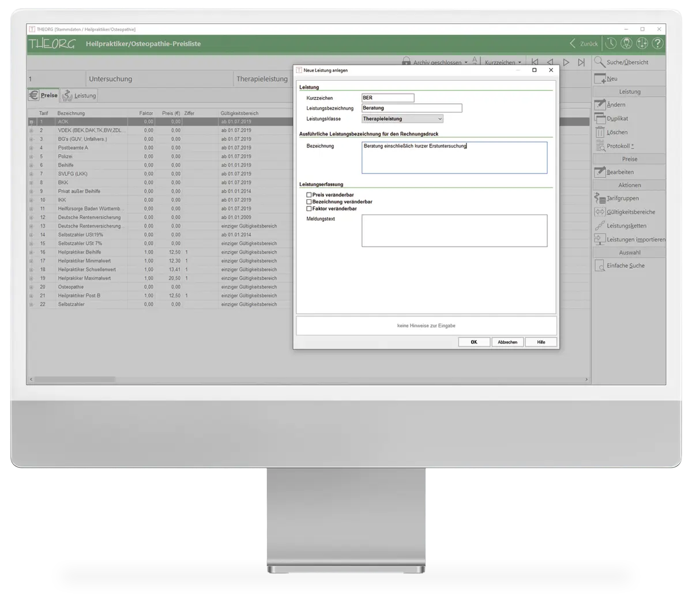Screen dimensions: 692x616
Task: Confirm the dialog with OK
Action: click(x=474, y=342)
